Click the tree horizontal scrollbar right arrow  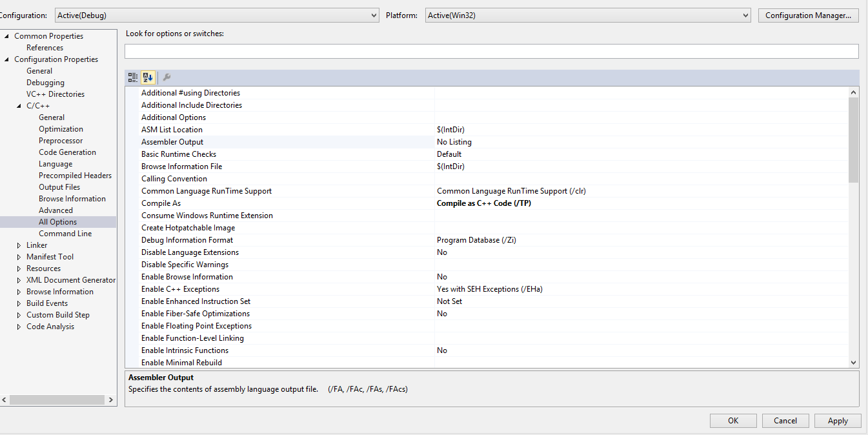coord(110,400)
